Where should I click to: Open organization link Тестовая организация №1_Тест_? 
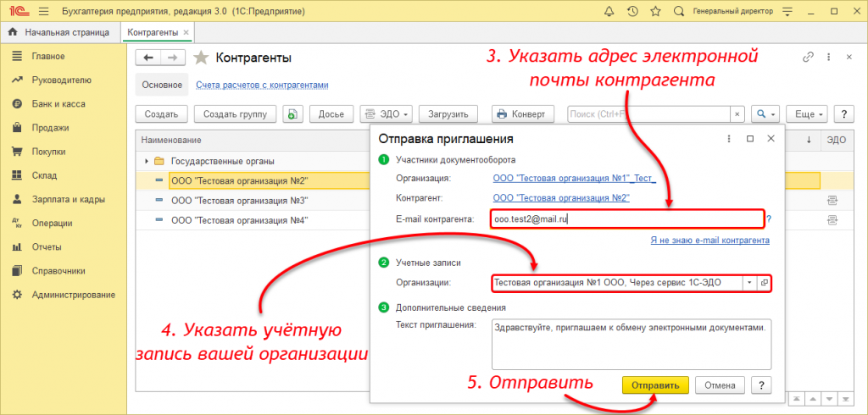pyautogui.click(x=574, y=178)
